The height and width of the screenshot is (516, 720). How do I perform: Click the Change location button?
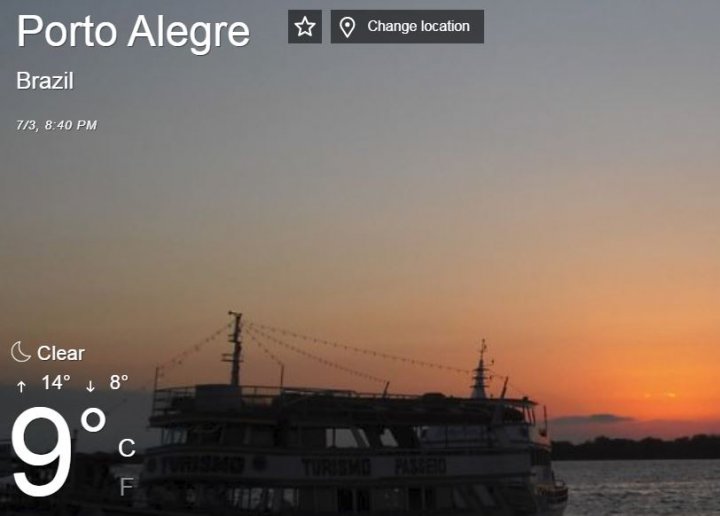[407, 27]
